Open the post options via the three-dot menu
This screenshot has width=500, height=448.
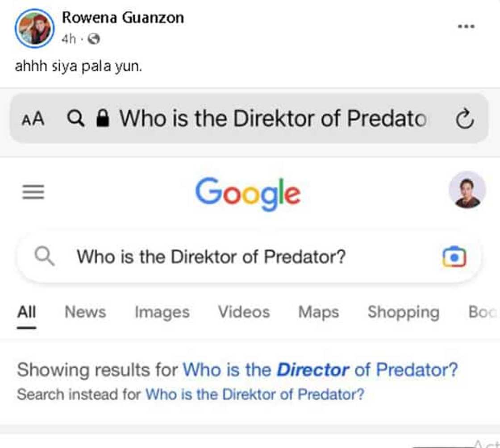tap(466, 27)
